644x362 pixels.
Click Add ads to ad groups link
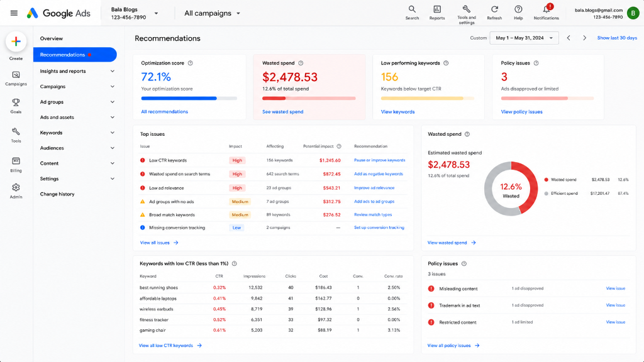374,202
